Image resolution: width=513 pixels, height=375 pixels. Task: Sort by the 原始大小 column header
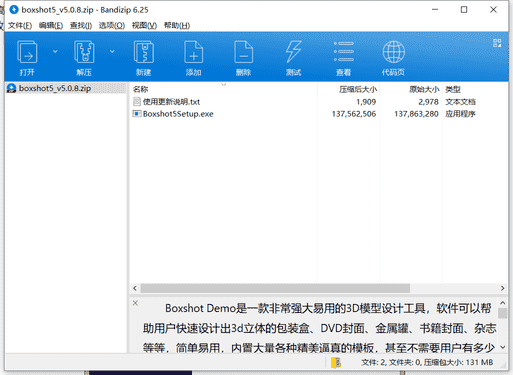coord(424,89)
